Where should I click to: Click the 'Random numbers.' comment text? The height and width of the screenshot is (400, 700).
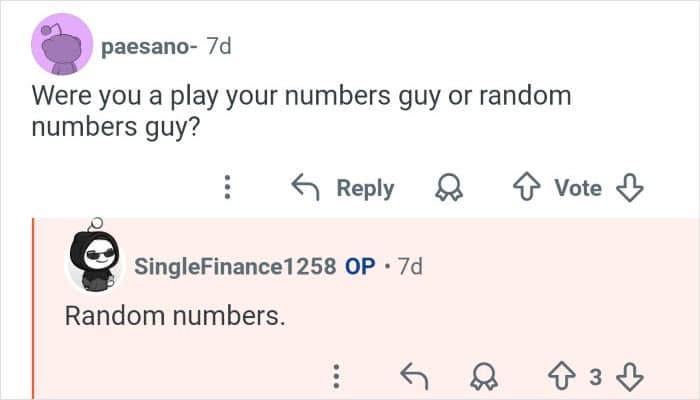point(175,316)
